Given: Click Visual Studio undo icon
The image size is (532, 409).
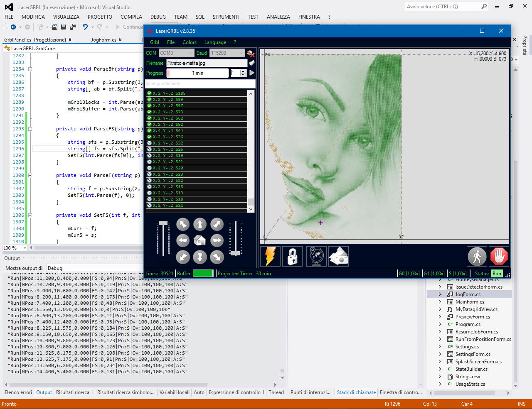Looking at the screenshot, I should (85, 27).
